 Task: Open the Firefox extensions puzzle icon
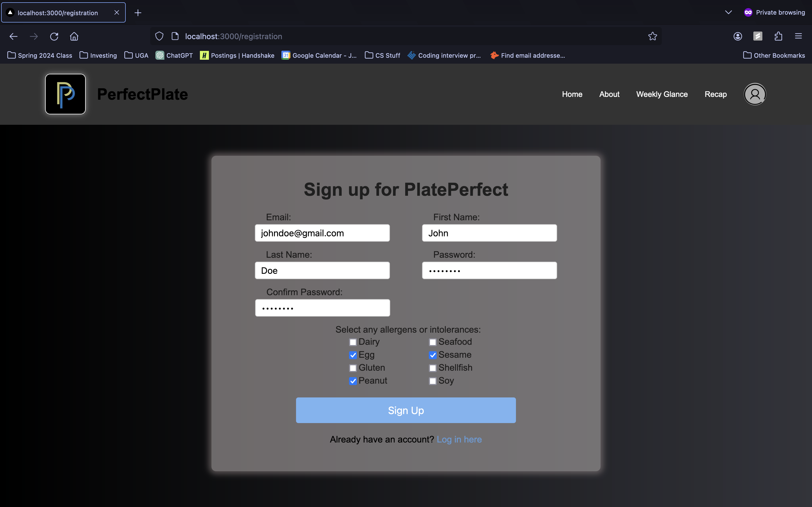(x=778, y=36)
